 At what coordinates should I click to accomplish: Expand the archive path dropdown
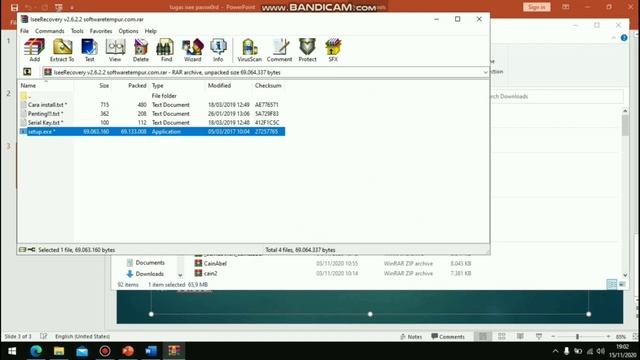[x=485, y=72]
